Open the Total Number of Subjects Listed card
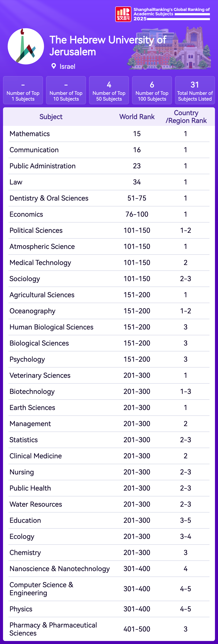Screen dimensions: 218x644 pos(195,90)
